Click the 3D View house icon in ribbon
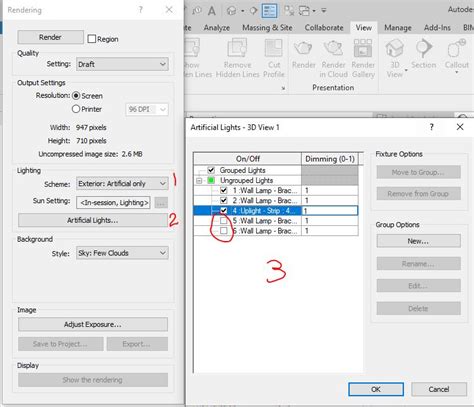The height and width of the screenshot is (407, 474). click(395, 48)
